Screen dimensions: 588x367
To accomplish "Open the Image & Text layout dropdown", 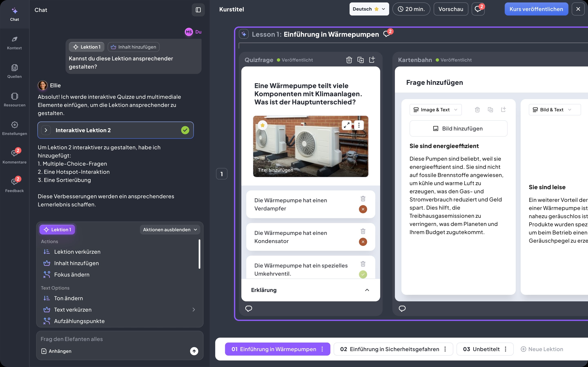I will [x=435, y=110].
